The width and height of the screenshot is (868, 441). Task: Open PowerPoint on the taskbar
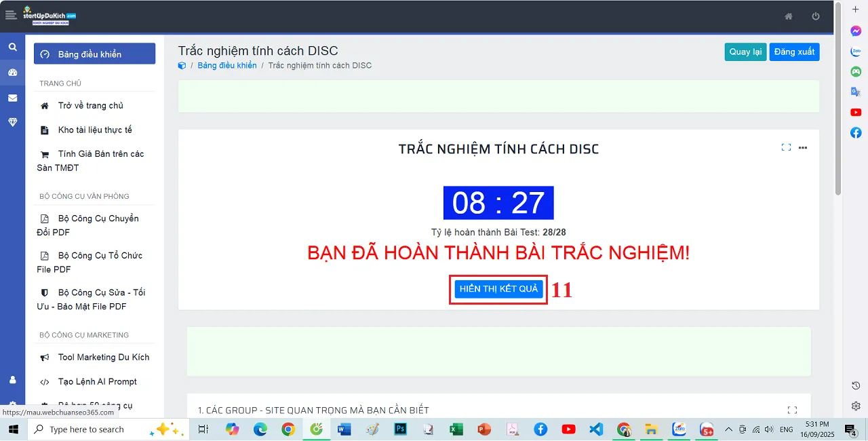click(x=484, y=429)
